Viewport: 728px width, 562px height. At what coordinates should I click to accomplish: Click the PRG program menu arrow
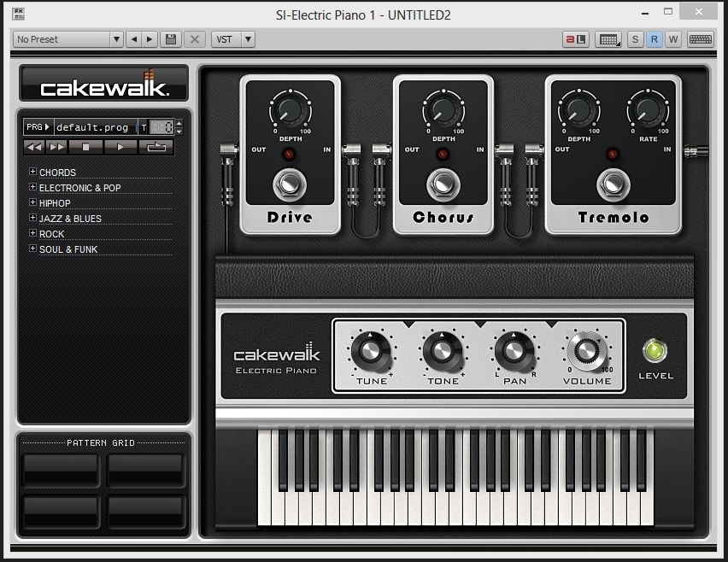point(38,126)
